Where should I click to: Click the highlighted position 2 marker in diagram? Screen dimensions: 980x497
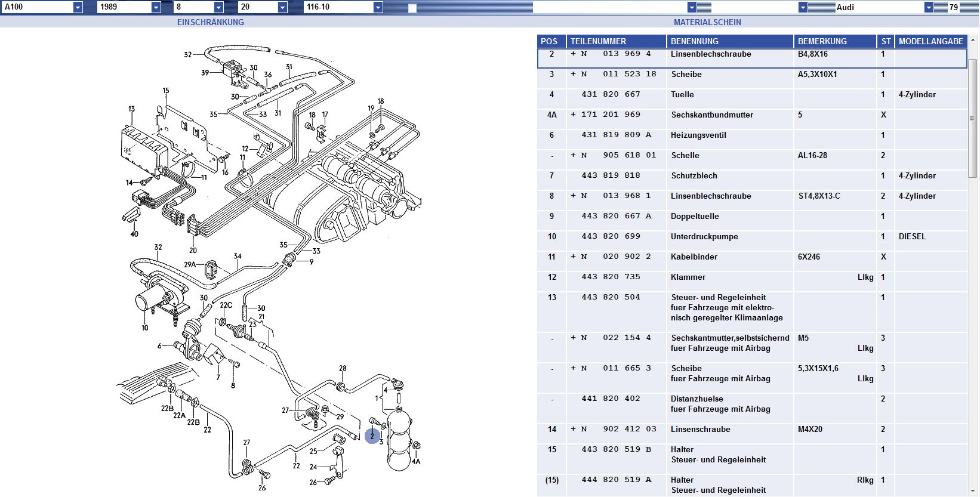tap(372, 436)
